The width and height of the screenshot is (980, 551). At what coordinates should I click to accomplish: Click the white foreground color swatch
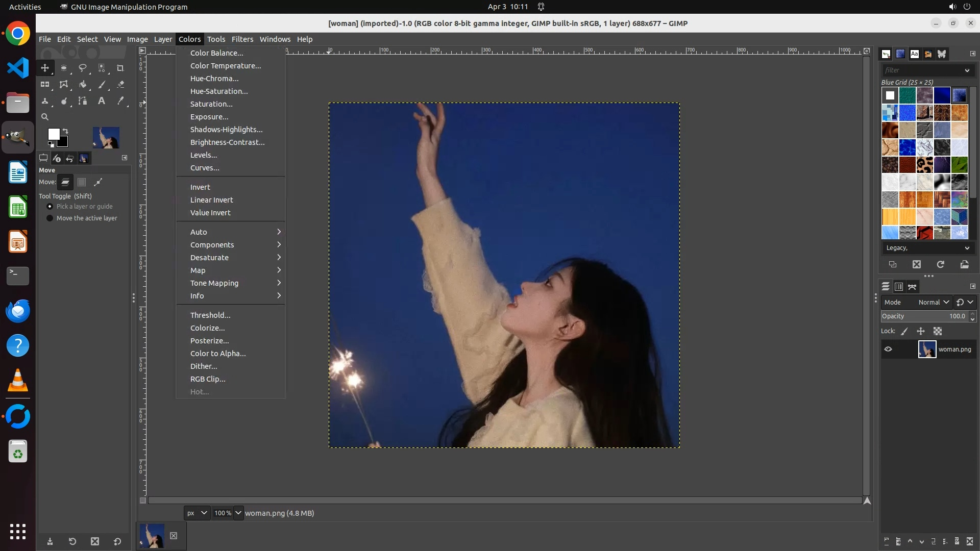[53, 134]
